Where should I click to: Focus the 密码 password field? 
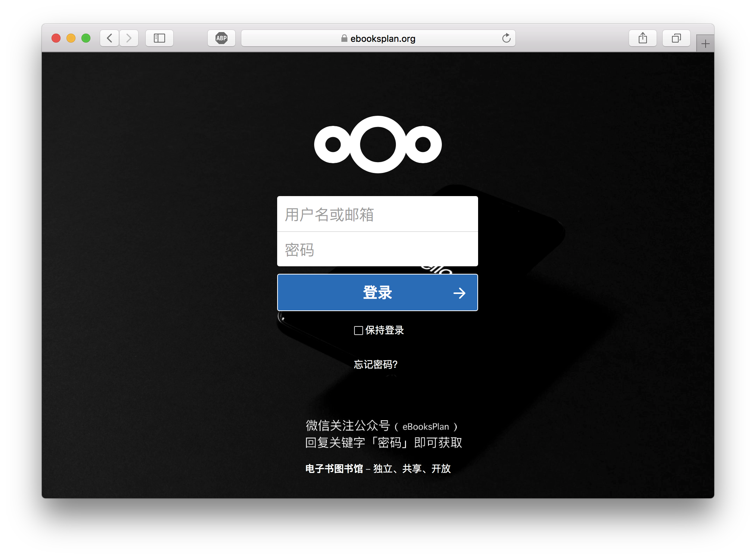coord(377,249)
